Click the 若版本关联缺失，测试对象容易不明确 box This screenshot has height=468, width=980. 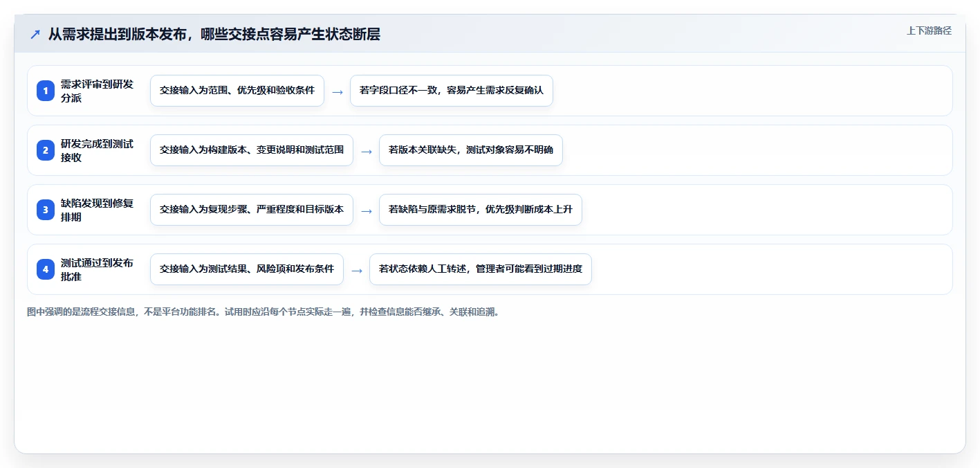(471, 150)
